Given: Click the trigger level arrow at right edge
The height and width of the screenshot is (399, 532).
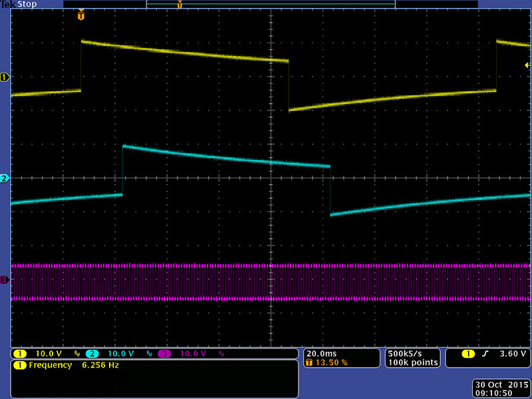Looking at the screenshot, I should pos(527,65).
